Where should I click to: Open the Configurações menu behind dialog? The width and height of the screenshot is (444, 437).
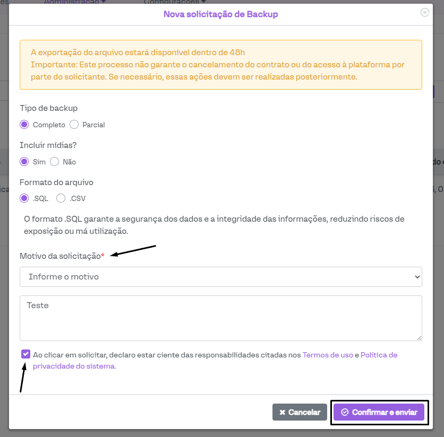[175, 2]
